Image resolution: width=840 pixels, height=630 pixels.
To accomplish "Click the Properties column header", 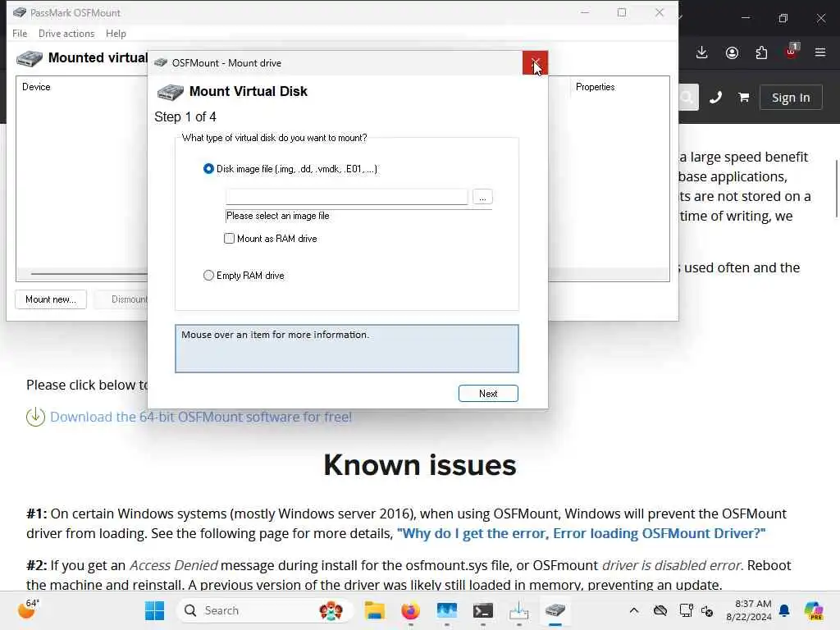I will pyautogui.click(x=596, y=87).
